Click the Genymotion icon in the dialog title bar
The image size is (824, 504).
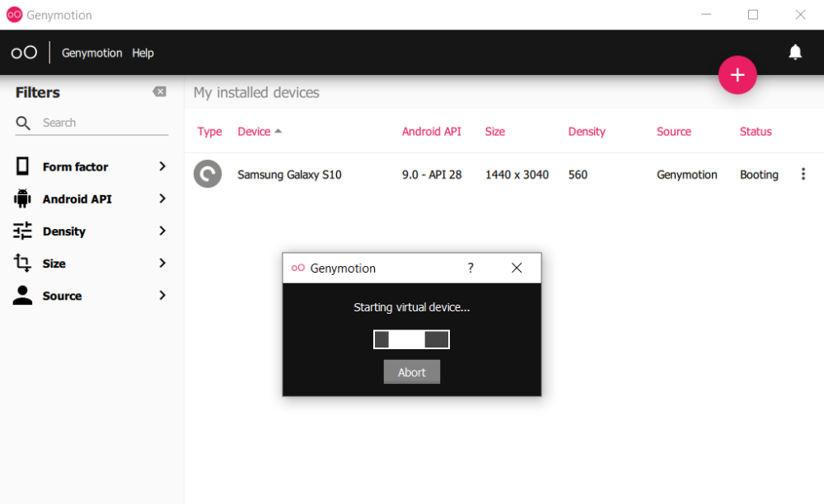point(298,268)
